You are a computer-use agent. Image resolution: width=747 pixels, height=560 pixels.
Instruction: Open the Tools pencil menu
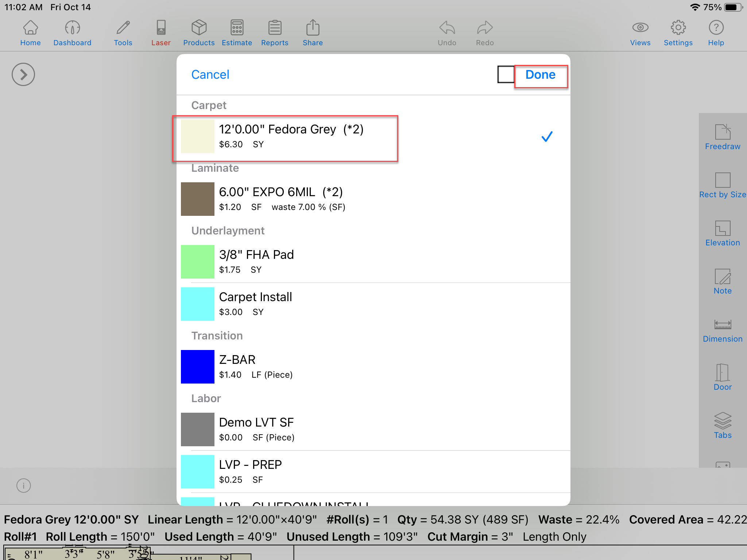(123, 33)
